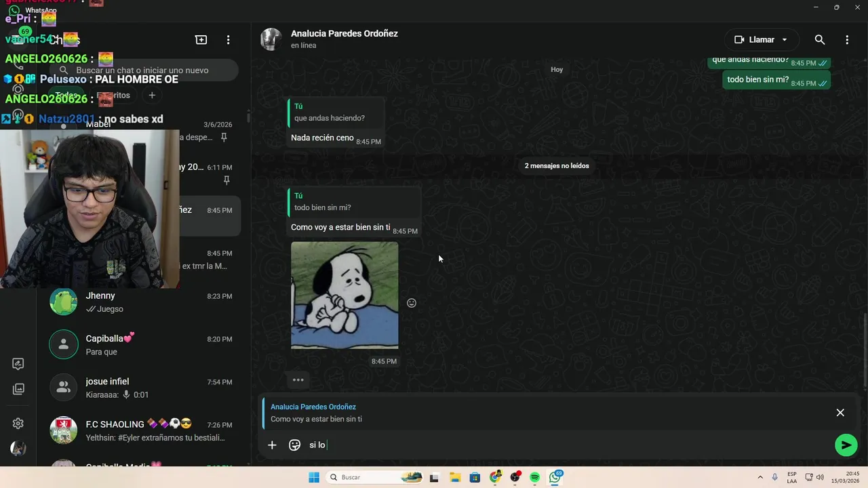This screenshot has height=488, width=868.
Task: Click quoted 'todo bien sin mi?' reply preview
Action: tap(353, 202)
